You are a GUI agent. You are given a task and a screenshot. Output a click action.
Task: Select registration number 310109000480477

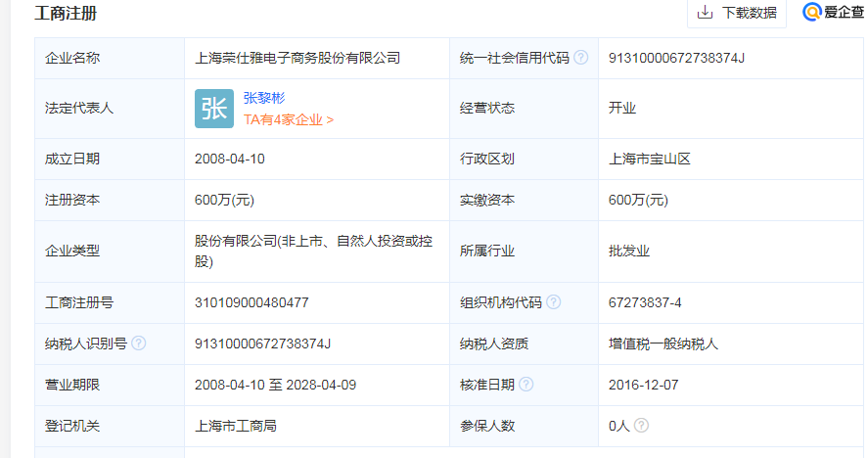(x=251, y=303)
